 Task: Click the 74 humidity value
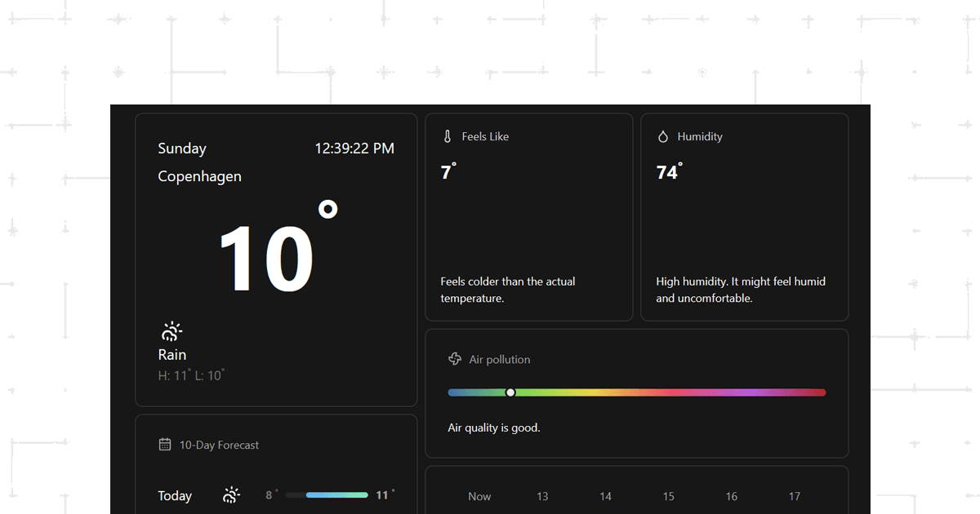pyautogui.click(x=668, y=172)
